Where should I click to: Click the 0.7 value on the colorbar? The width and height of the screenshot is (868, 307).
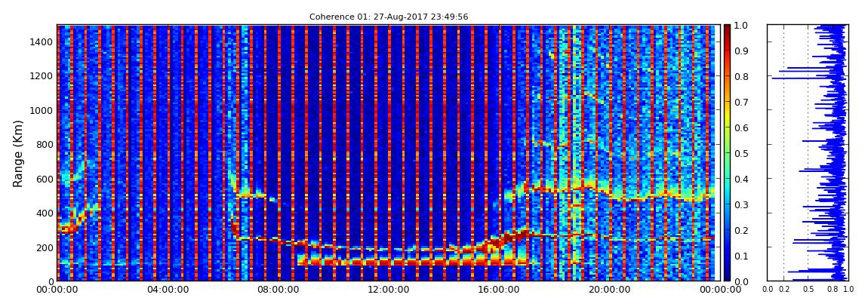[740, 103]
